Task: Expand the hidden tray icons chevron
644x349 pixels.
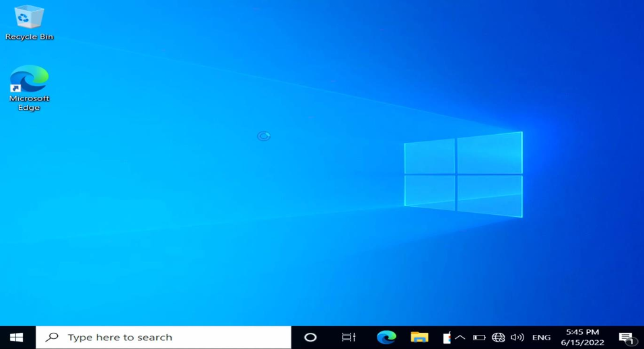Action: pyautogui.click(x=460, y=338)
